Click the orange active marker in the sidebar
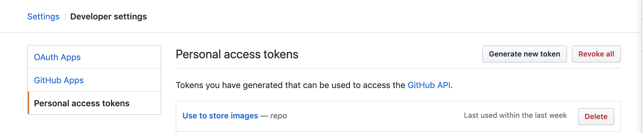644x133 pixels. click(x=28, y=103)
